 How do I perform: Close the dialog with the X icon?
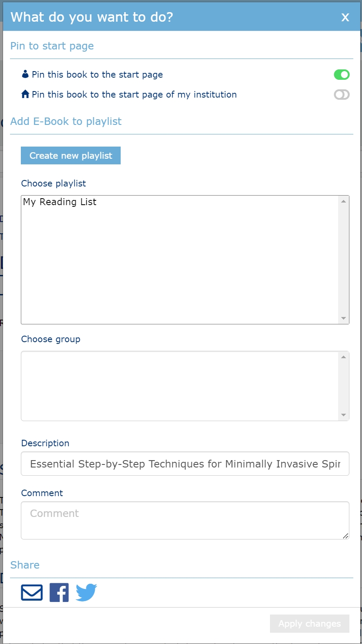[x=345, y=17]
